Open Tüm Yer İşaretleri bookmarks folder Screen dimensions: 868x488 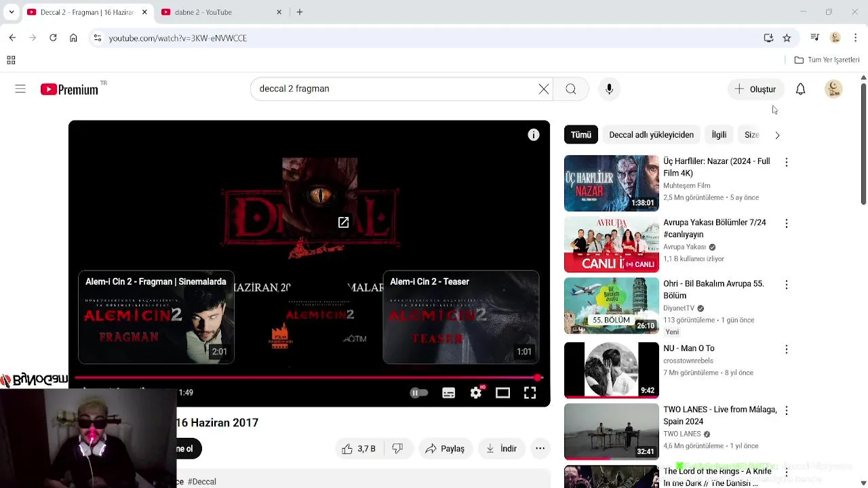click(x=827, y=60)
